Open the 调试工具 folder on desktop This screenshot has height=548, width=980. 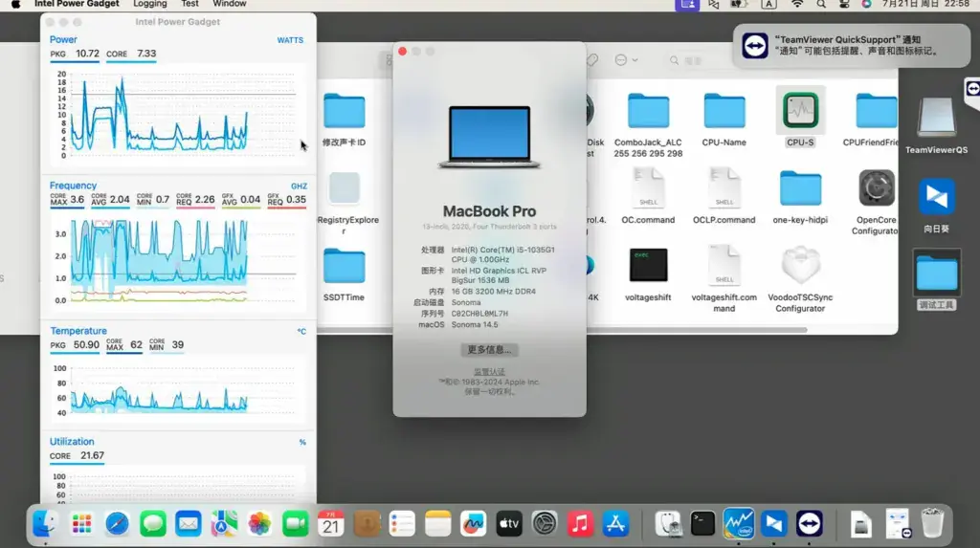pos(936,274)
